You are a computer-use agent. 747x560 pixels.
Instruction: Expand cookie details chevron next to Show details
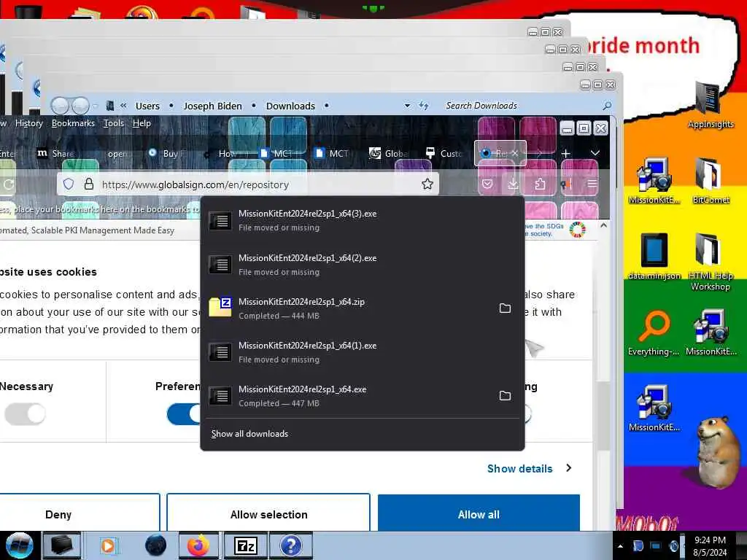tap(569, 468)
